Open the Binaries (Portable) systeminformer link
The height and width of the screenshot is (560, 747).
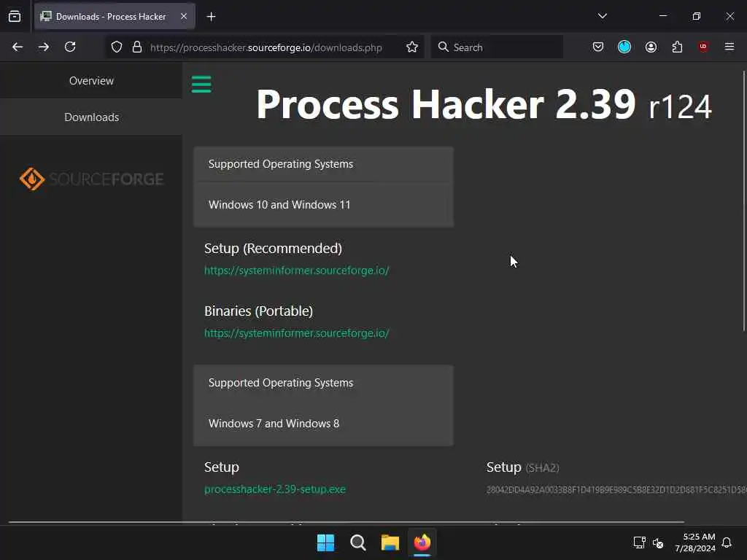pos(297,333)
